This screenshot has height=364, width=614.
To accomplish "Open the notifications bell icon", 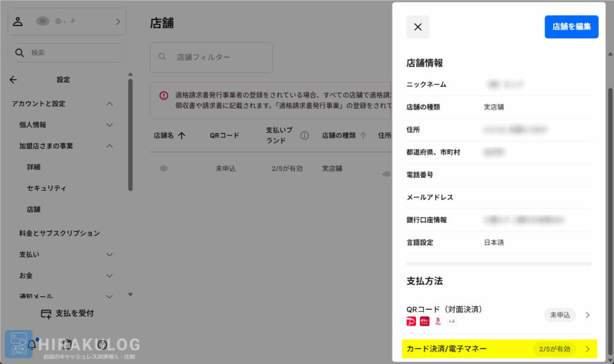I will 32,344.
